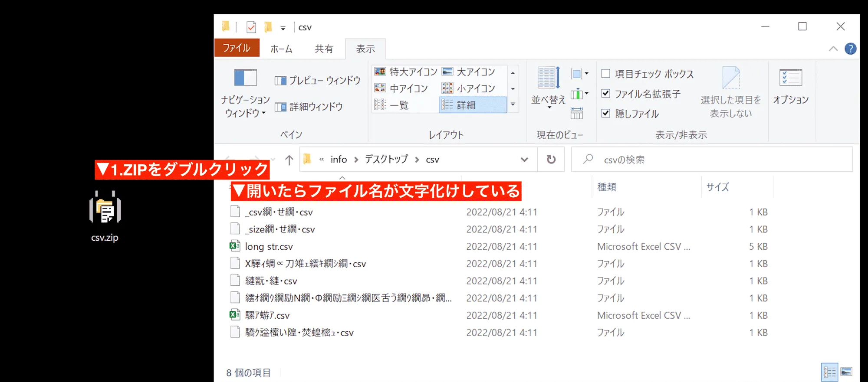Click the folder icon in title bar
Viewport: 868px width, 382px height.
click(x=226, y=26)
